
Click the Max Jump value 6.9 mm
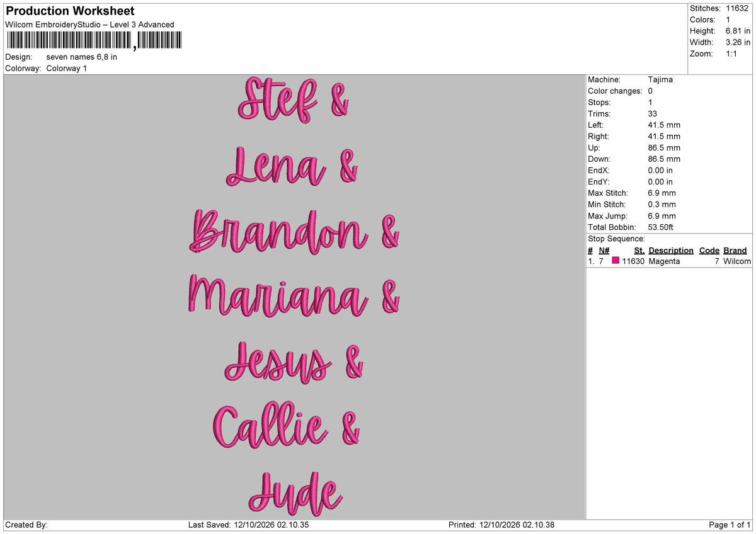(661, 215)
